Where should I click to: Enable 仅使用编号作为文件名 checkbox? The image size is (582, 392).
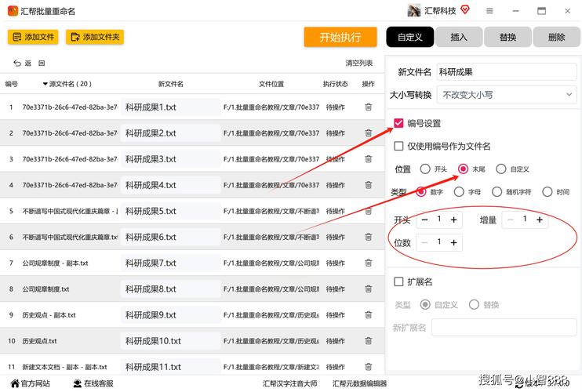coord(398,146)
